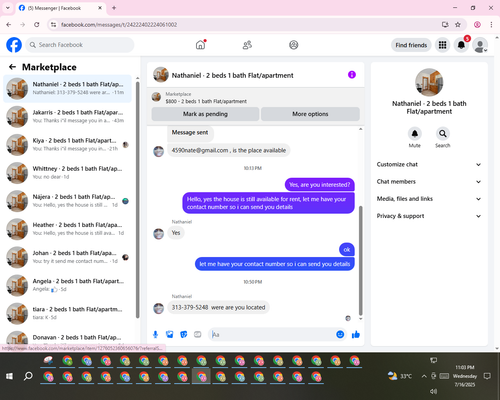Open the emoji picker smiley
The image size is (500, 400).
coord(340,334)
